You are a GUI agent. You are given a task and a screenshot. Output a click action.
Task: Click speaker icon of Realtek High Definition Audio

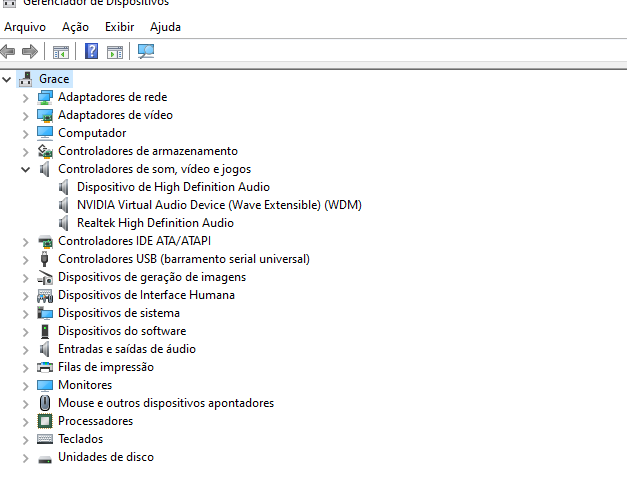click(x=64, y=223)
